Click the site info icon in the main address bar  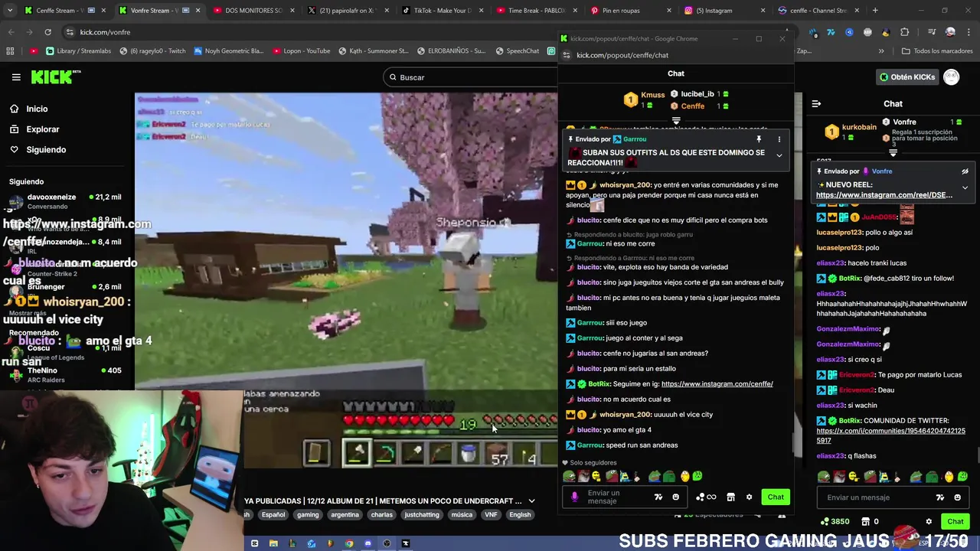tap(70, 32)
